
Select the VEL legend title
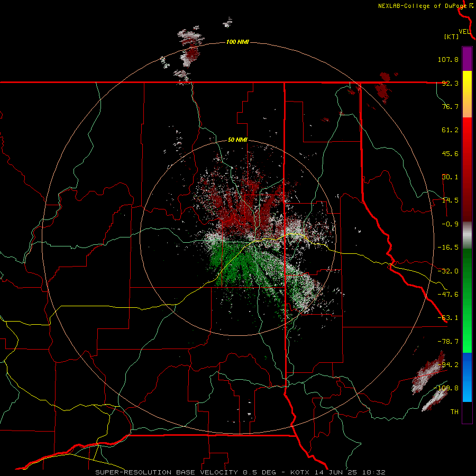point(464,32)
